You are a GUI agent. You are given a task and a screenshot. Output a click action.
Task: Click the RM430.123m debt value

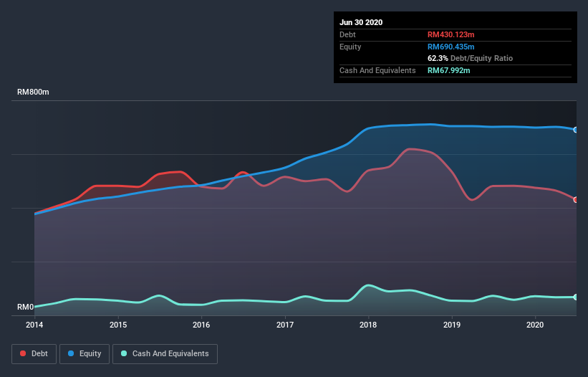tap(450, 35)
